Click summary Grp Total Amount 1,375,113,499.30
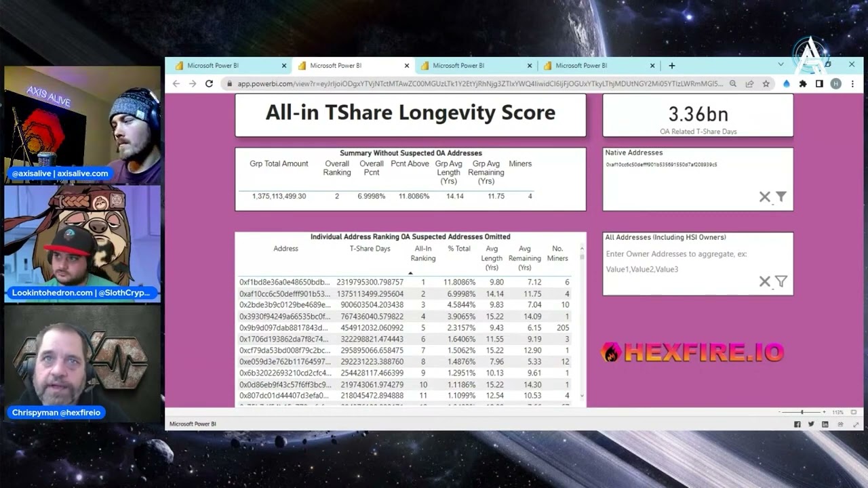This screenshot has height=488, width=868. coord(279,196)
